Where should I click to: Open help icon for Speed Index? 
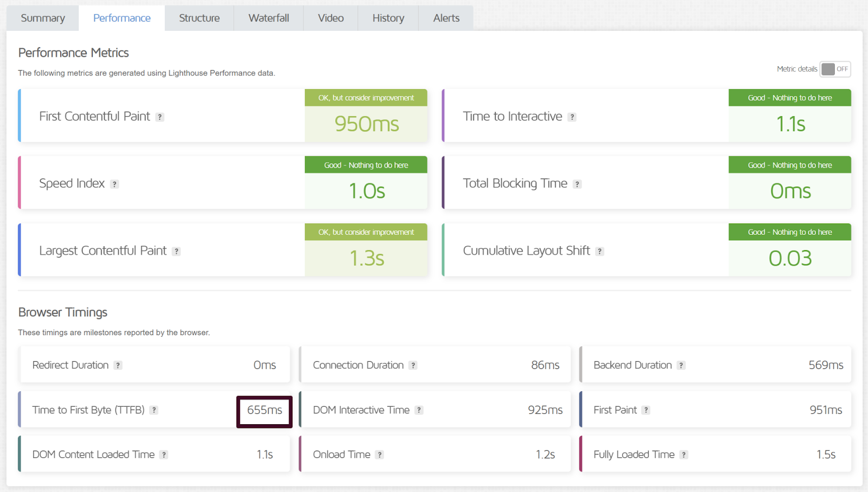pos(114,184)
